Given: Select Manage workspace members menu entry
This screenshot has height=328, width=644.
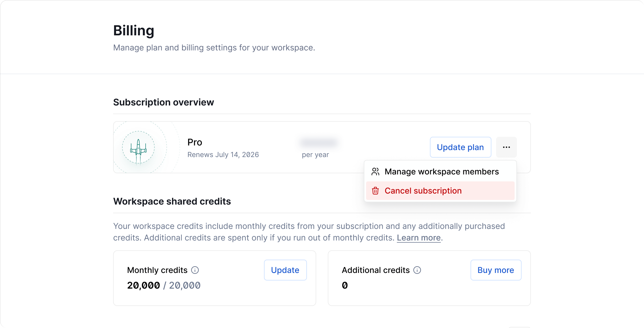Looking at the screenshot, I should pos(441,172).
